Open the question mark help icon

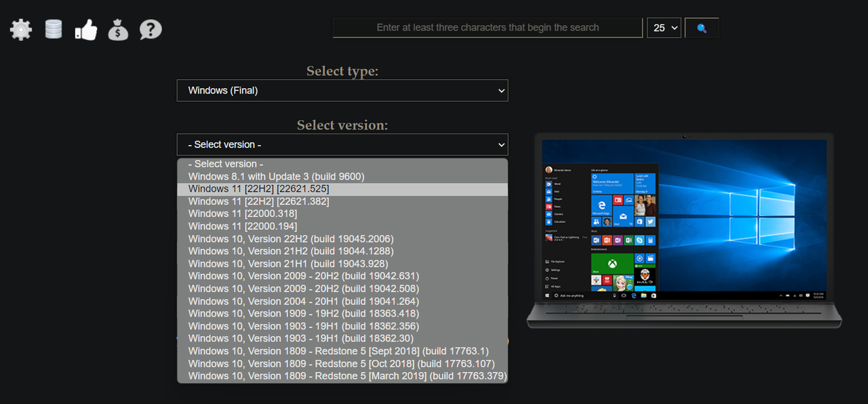tap(151, 29)
